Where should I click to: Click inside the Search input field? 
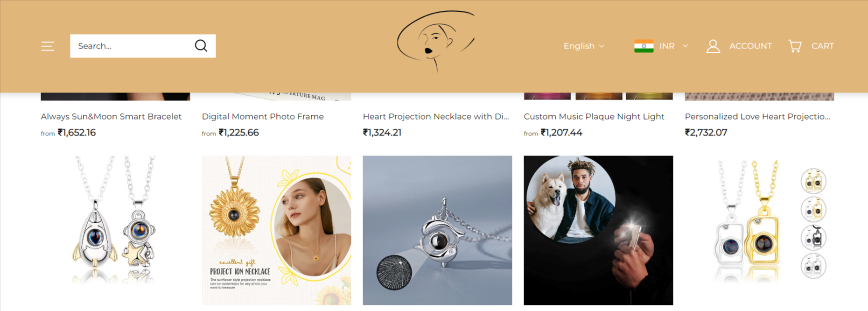pos(131,46)
